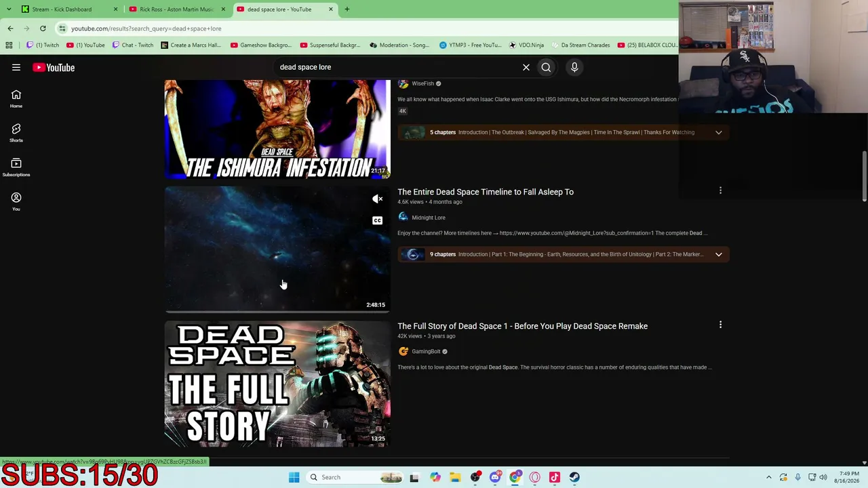Open the VDO.Ninja bookmark
The width and height of the screenshot is (868, 488).
tap(528, 45)
